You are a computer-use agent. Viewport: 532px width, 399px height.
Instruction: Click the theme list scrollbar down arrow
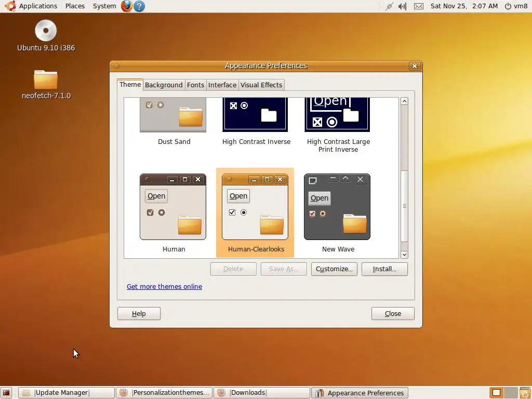point(404,255)
